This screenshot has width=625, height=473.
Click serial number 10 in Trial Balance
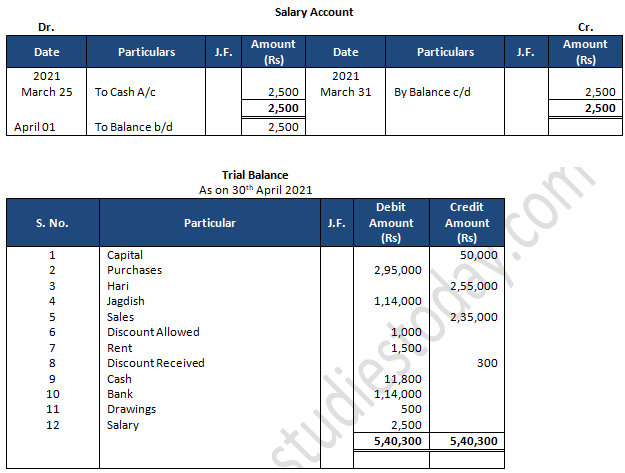(x=53, y=394)
